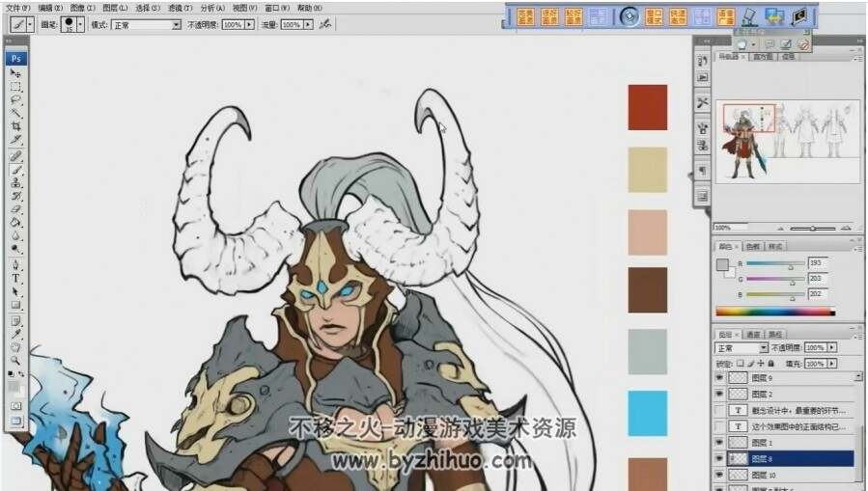Image resolution: width=868 pixels, height=491 pixels.
Task: Open the layer fill slider arrow
Action: (832, 364)
